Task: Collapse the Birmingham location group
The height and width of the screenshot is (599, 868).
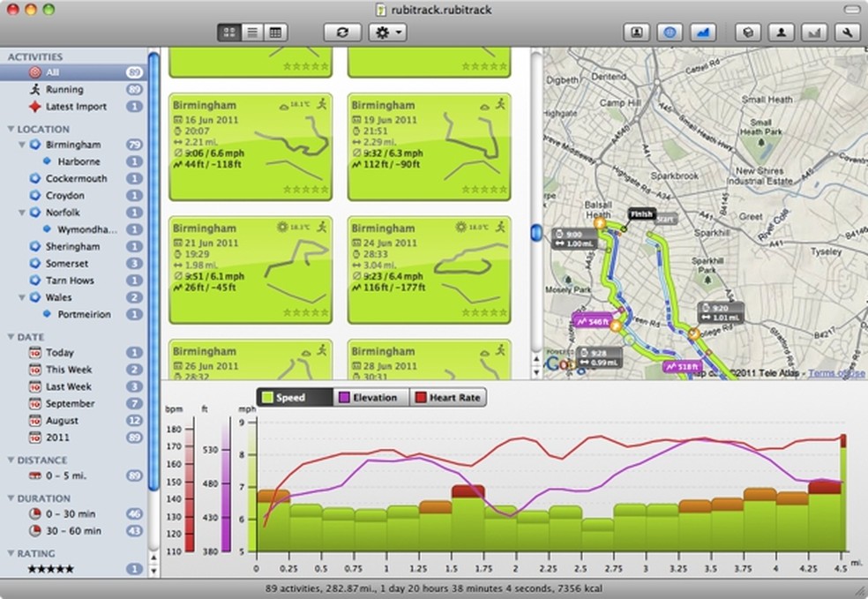Action: click(x=21, y=145)
